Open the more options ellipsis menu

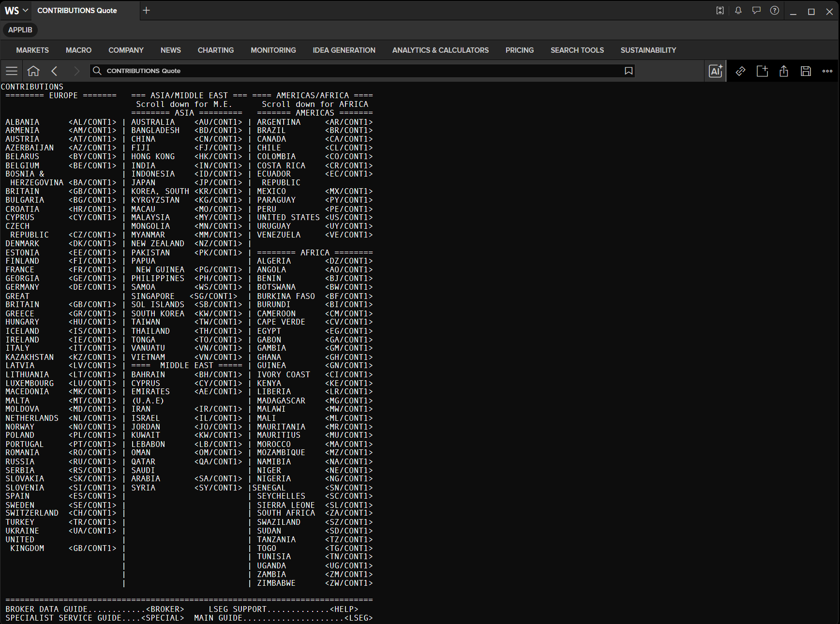click(827, 71)
